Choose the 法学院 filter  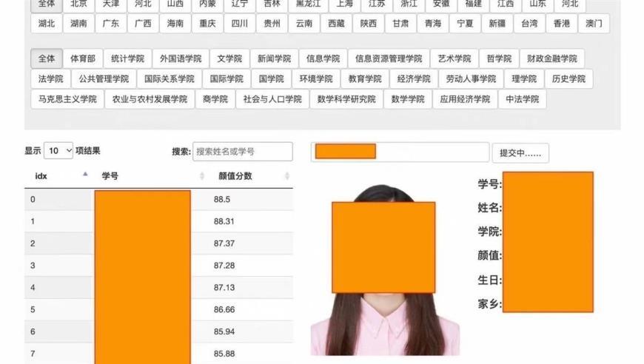pyautogui.click(x=50, y=78)
